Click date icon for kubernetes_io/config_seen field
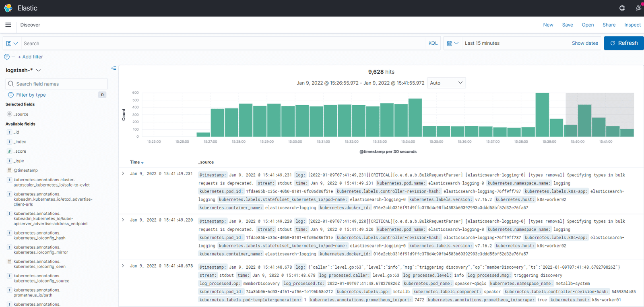Viewport: 644px width, 307px height. 9,261
